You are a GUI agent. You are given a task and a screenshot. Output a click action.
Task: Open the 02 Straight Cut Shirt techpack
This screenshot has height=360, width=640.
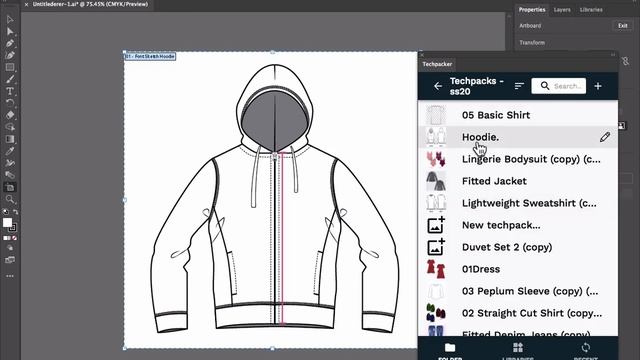(518, 313)
